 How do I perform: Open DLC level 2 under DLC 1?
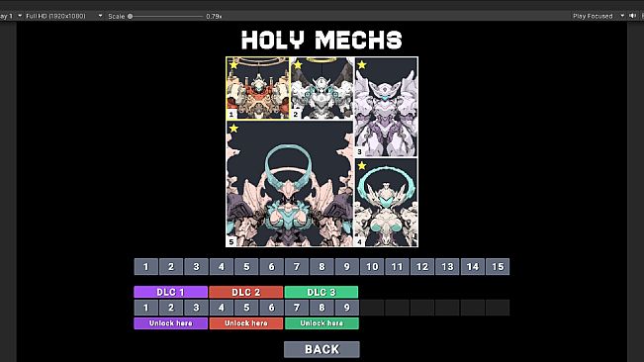[x=171, y=308]
